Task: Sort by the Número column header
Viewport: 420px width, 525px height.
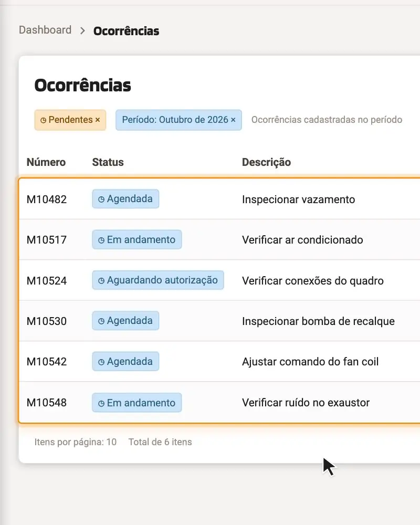Action: click(x=46, y=162)
